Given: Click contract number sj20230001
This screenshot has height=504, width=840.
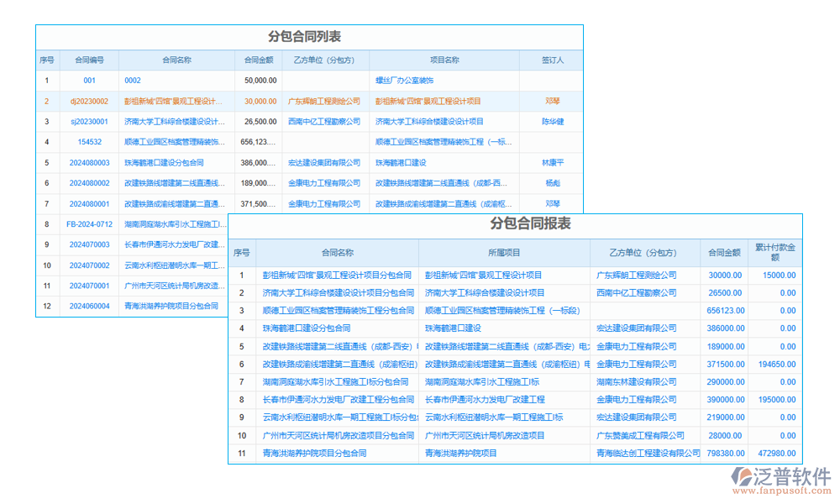Looking at the screenshot, I should 89,122.
